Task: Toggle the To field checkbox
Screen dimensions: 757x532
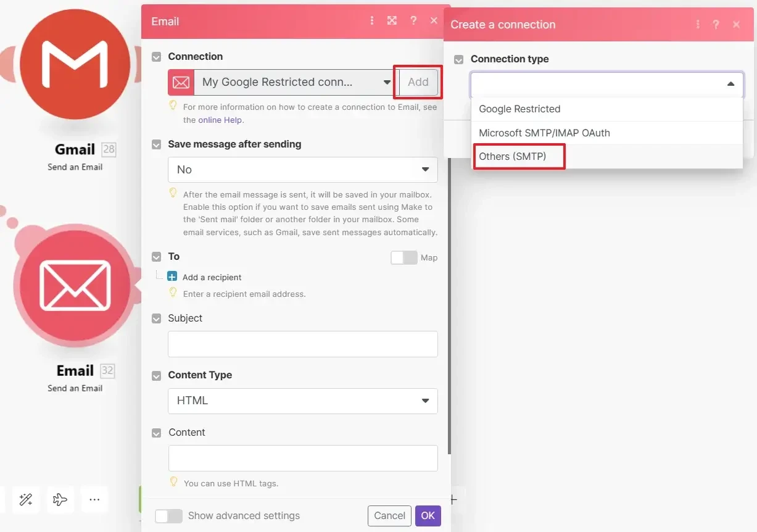Action: point(157,257)
